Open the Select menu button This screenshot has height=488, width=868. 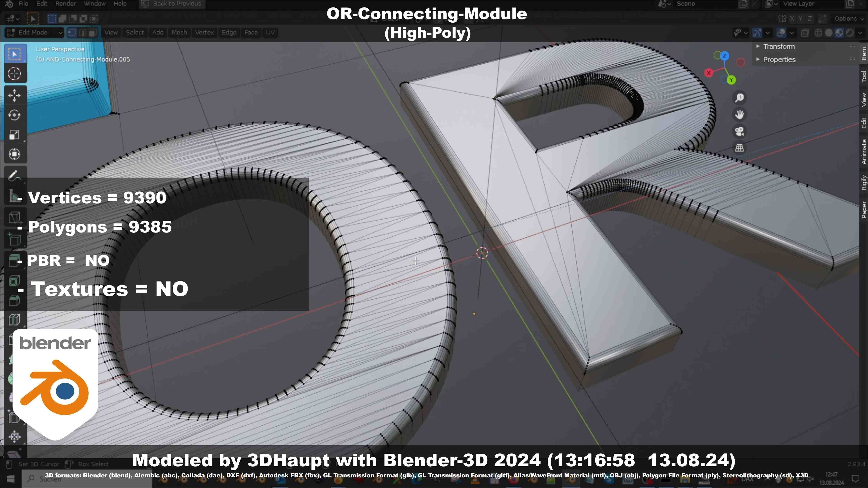point(135,33)
